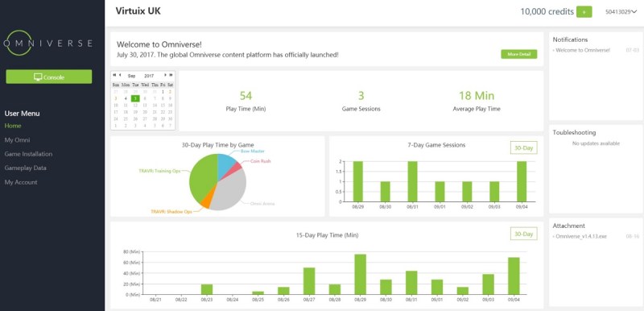644x311 pixels.
Task: Switch 7-Day Game Sessions chart to 30-Day
Action: pyautogui.click(x=524, y=147)
